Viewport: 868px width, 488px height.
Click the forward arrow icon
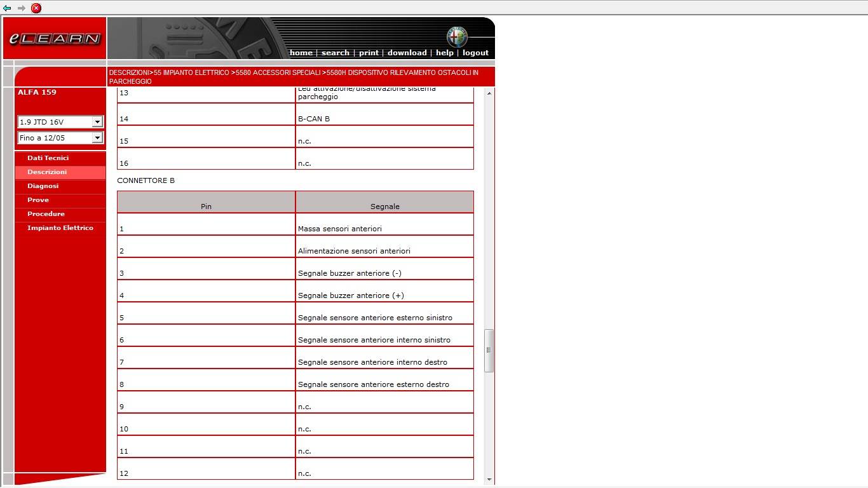[22, 8]
